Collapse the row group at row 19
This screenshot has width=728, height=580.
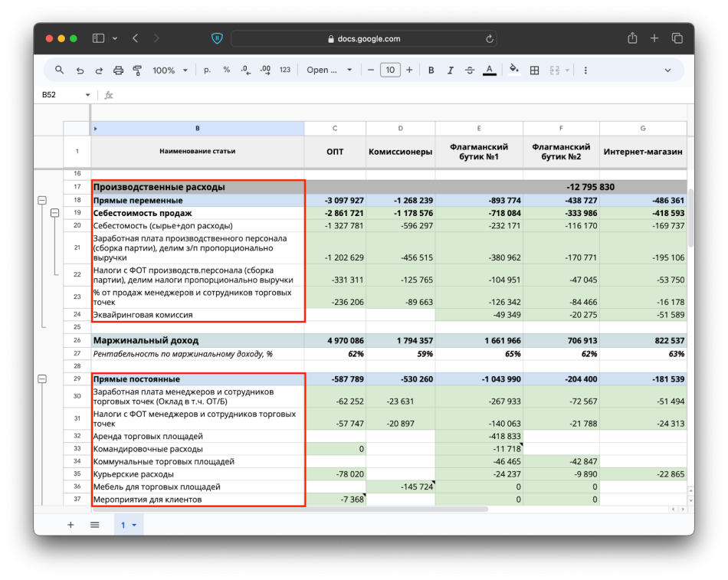pyautogui.click(x=54, y=212)
